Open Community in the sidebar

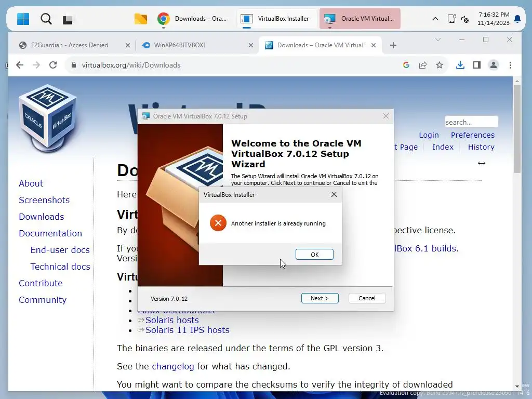coord(43,300)
